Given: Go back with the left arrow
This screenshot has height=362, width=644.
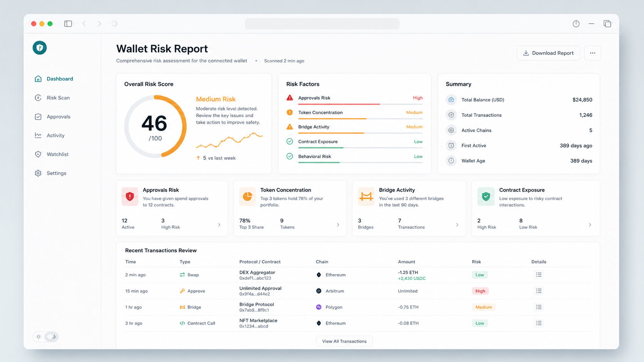Looking at the screenshot, I should tap(84, 24).
